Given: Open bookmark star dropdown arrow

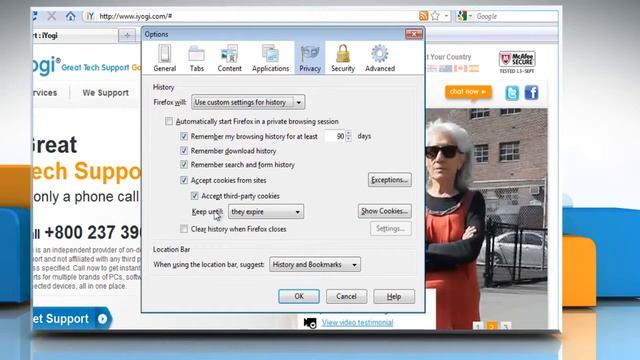Looking at the screenshot, I should pos(446,16).
